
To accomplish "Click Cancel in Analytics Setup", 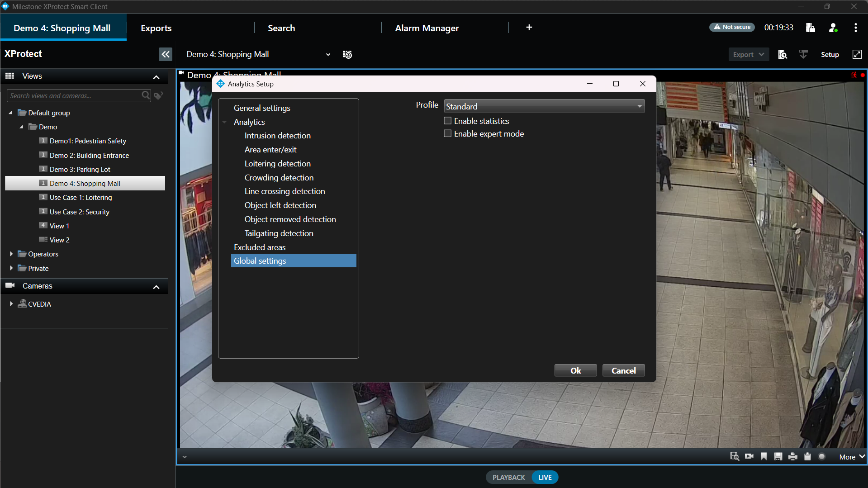I will 623,370.
